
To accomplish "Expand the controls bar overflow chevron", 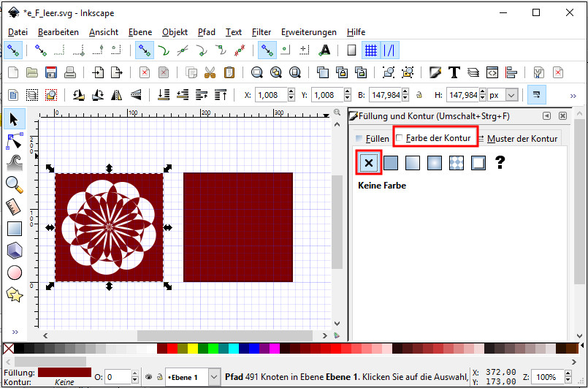I will [573, 96].
